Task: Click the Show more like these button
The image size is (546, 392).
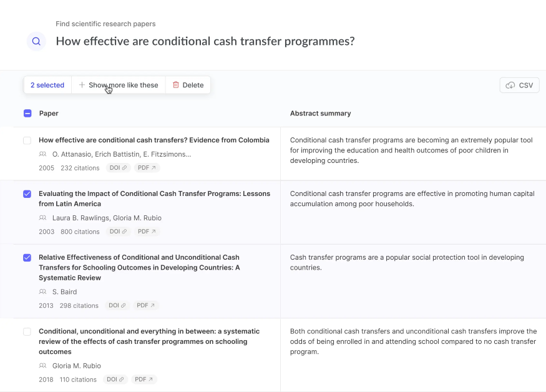Action: click(x=119, y=85)
